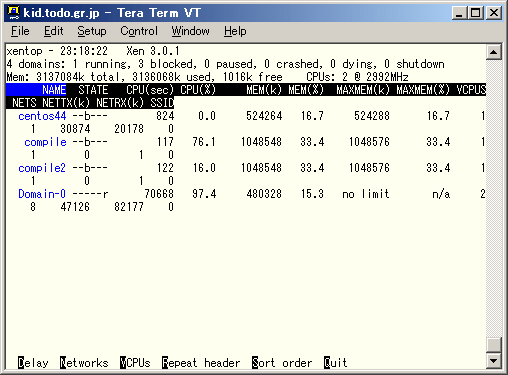Click the MAXMEM(k) column header
This screenshot has width=508, height=375.
(x=363, y=90)
